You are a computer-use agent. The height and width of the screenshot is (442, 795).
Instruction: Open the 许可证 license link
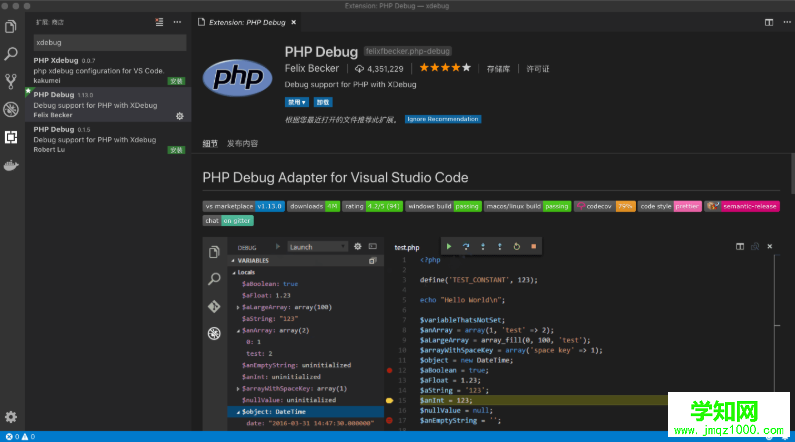[x=537, y=69]
